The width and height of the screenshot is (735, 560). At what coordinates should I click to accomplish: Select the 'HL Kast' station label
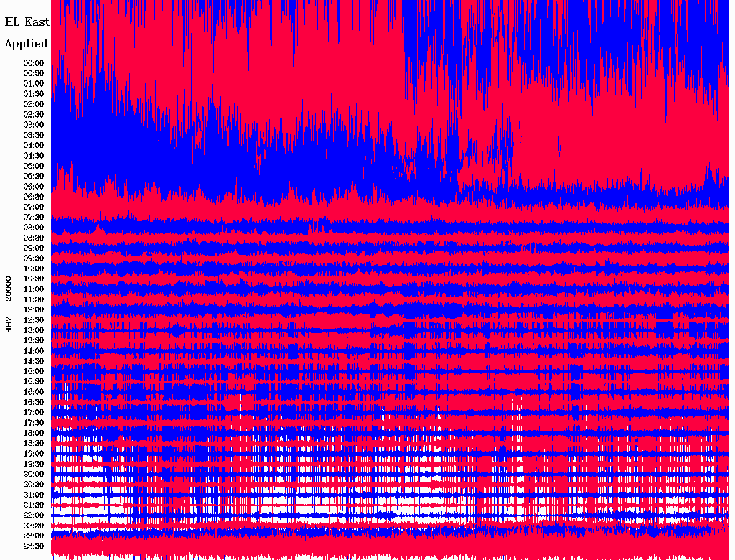pos(27,22)
